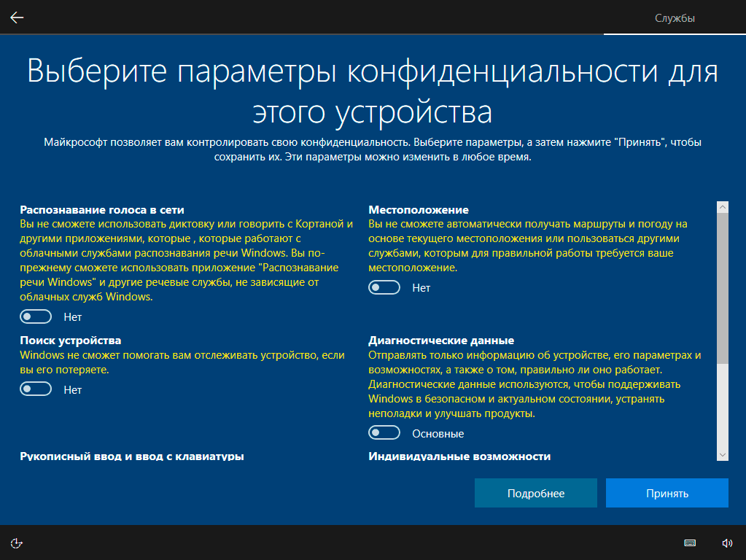Click the Основные label beside the toggle

point(438,434)
